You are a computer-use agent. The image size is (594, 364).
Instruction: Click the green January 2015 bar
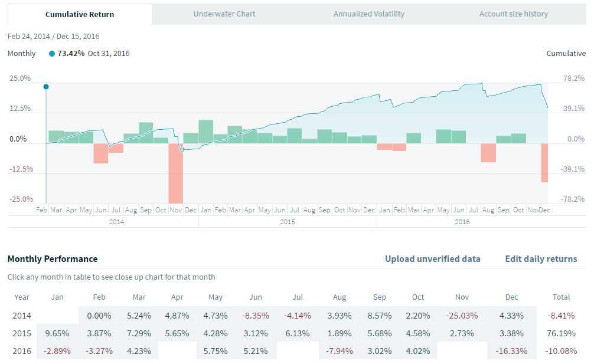pyautogui.click(x=205, y=132)
